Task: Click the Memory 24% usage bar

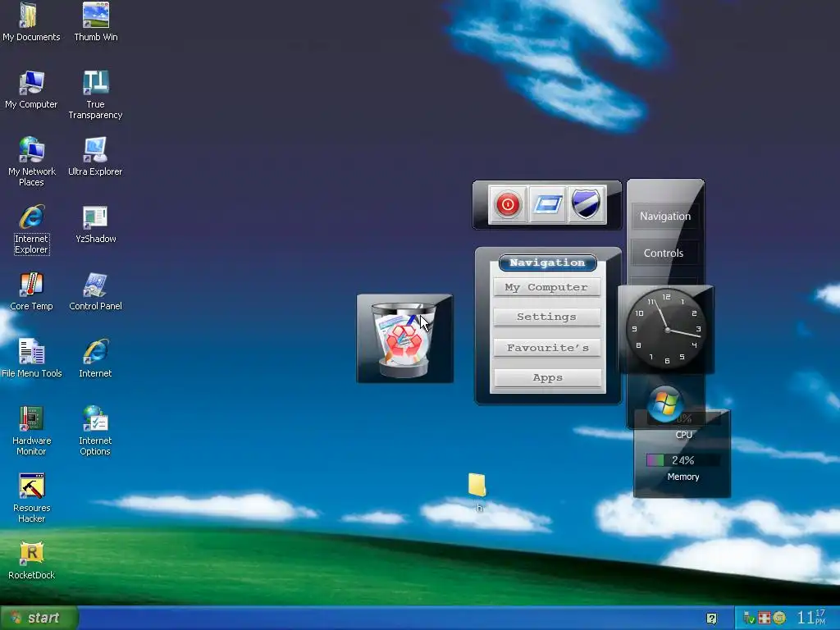Action: pyautogui.click(x=682, y=460)
